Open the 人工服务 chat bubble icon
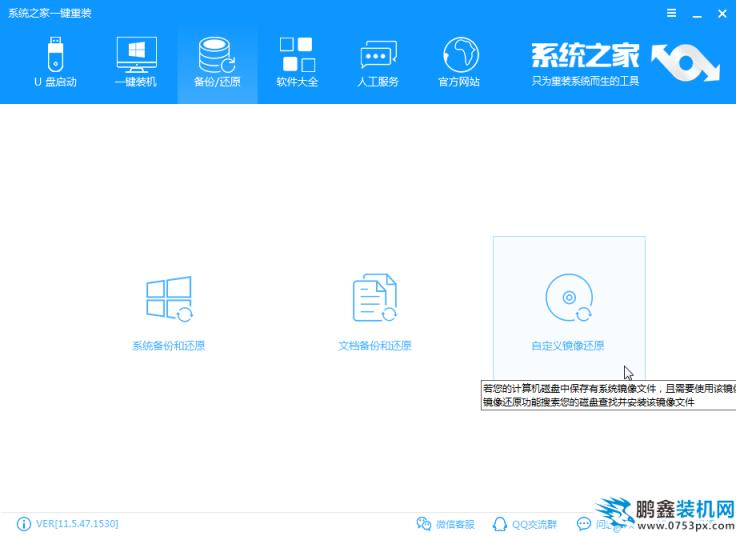Viewport: 736px width, 536px height. pos(378,55)
